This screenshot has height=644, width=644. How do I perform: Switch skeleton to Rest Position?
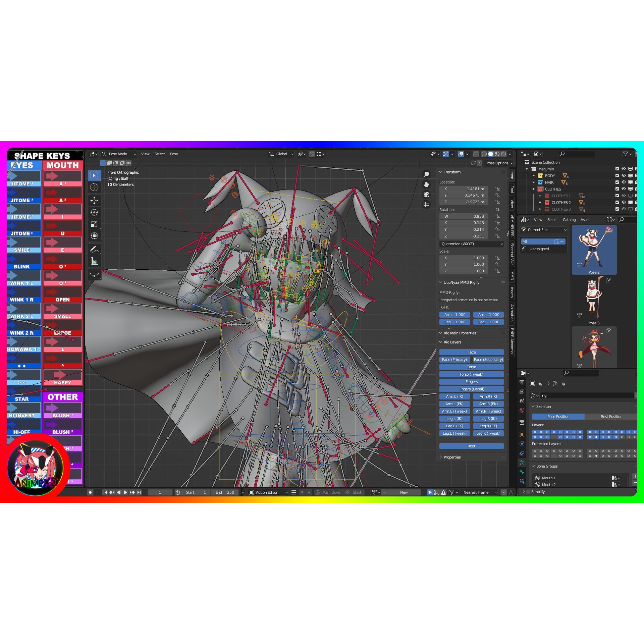611,417
